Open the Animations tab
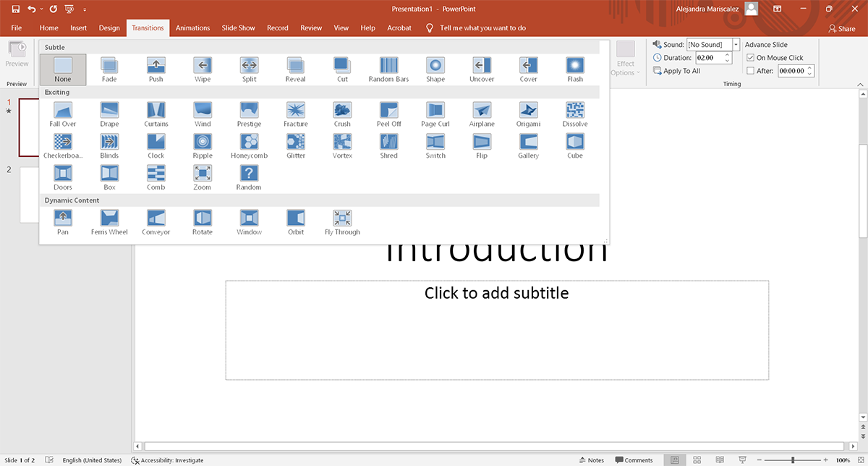 (x=192, y=28)
